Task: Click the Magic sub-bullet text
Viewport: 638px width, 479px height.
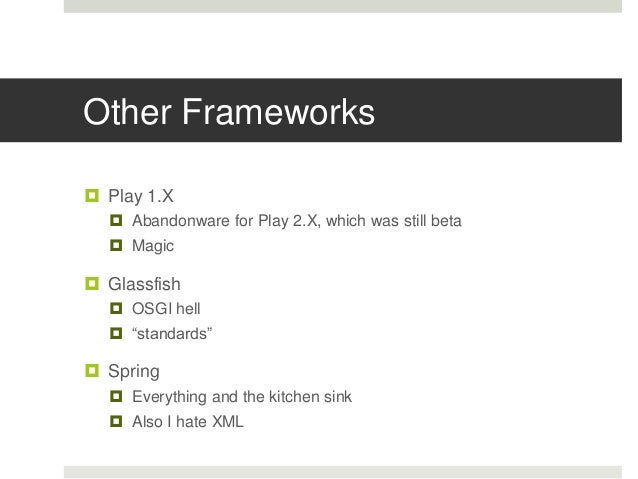Action: click(x=153, y=246)
